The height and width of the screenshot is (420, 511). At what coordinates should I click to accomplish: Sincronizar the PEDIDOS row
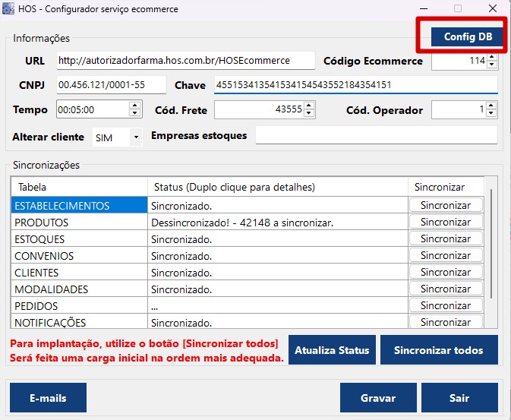click(x=446, y=306)
